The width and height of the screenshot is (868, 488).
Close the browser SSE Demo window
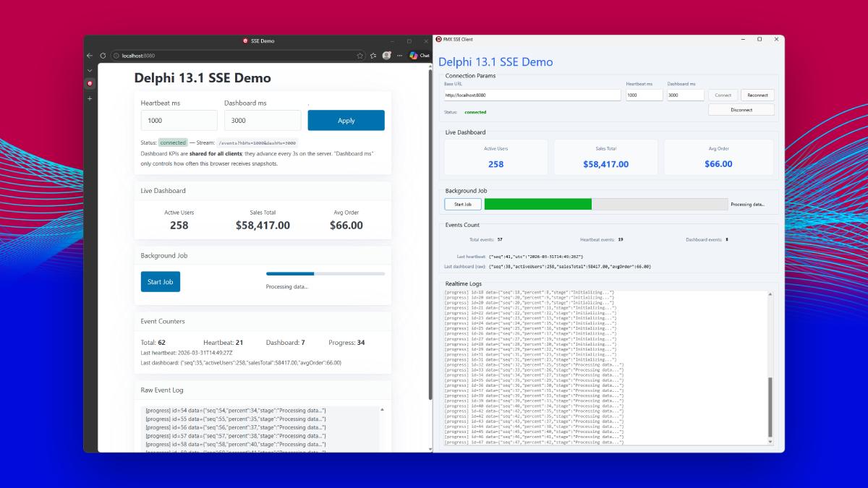[425, 41]
